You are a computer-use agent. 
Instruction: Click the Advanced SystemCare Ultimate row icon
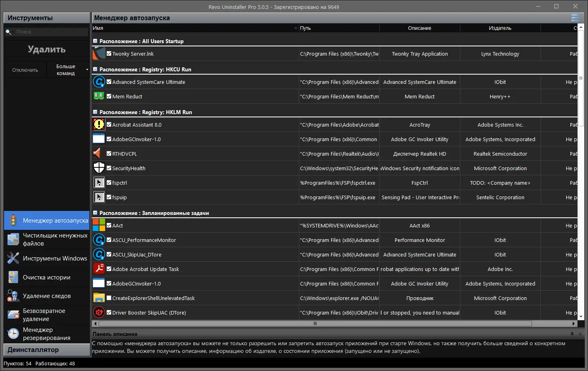[99, 82]
